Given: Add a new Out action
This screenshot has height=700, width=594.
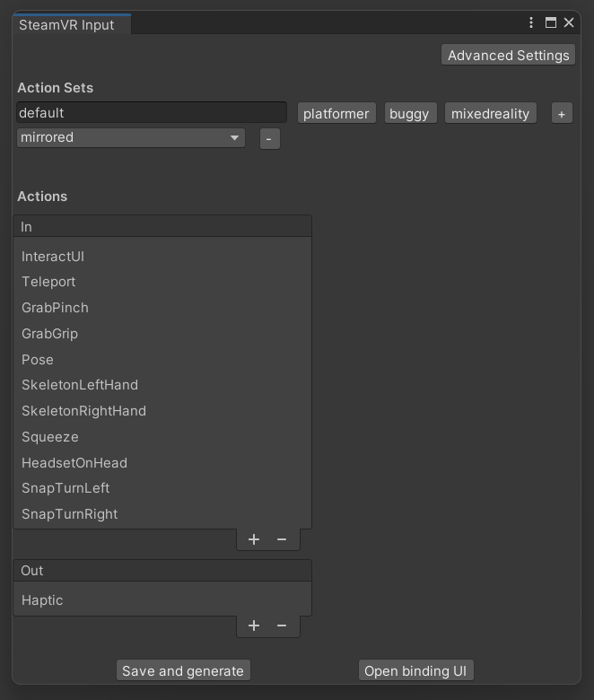Looking at the screenshot, I should [x=254, y=626].
